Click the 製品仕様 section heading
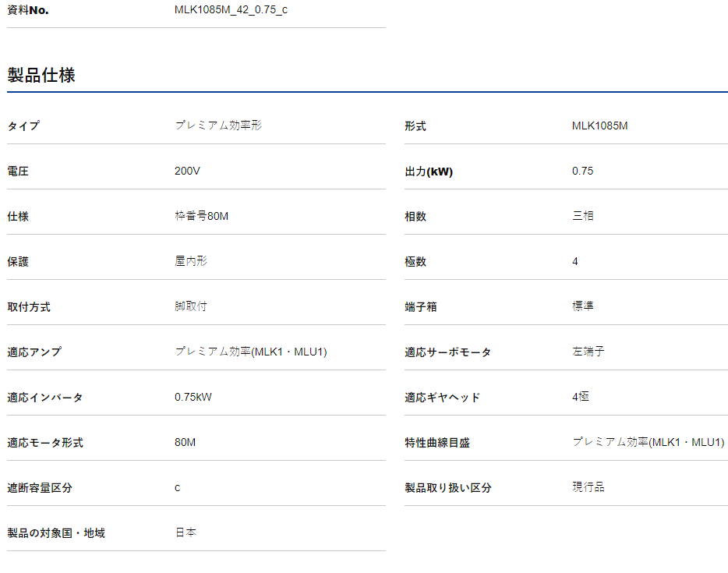728x573 pixels. pyautogui.click(x=41, y=76)
